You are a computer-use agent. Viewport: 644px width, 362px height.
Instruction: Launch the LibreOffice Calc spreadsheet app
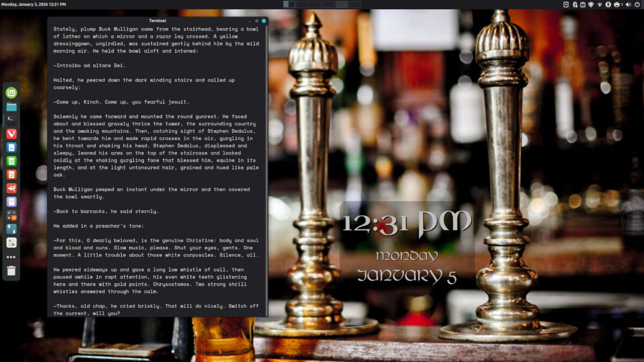click(x=10, y=161)
